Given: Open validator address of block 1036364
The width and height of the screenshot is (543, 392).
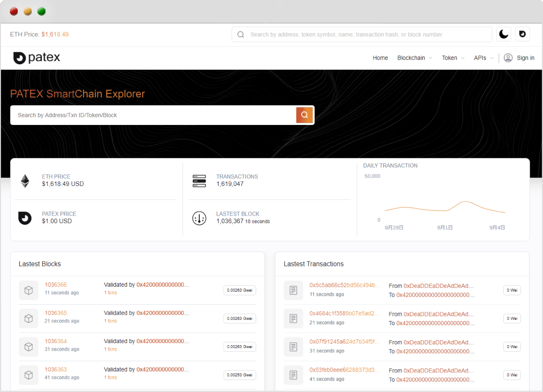Looking at the screenshot, I should pos(163,341).
